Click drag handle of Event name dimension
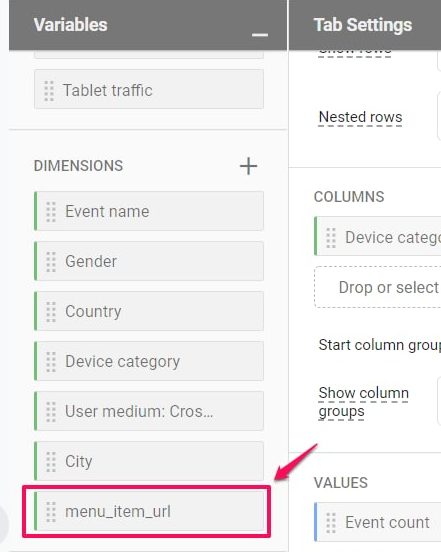 tap(51, 212)
